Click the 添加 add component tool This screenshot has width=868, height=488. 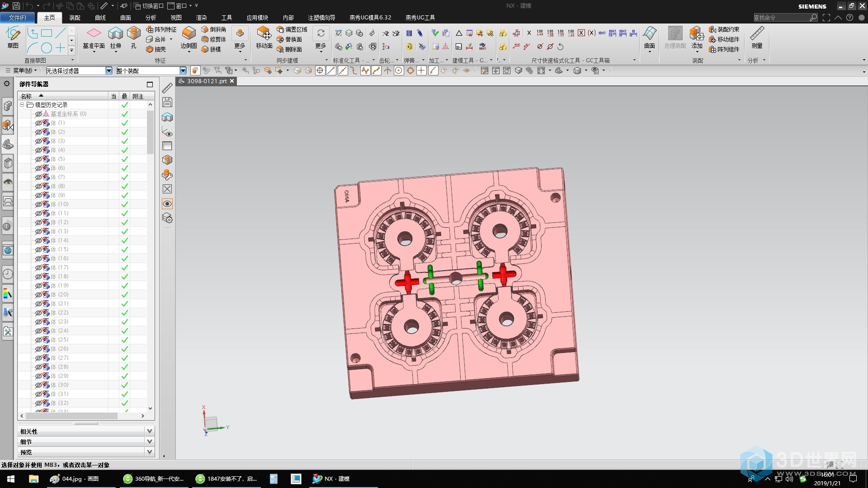point(697,38)
